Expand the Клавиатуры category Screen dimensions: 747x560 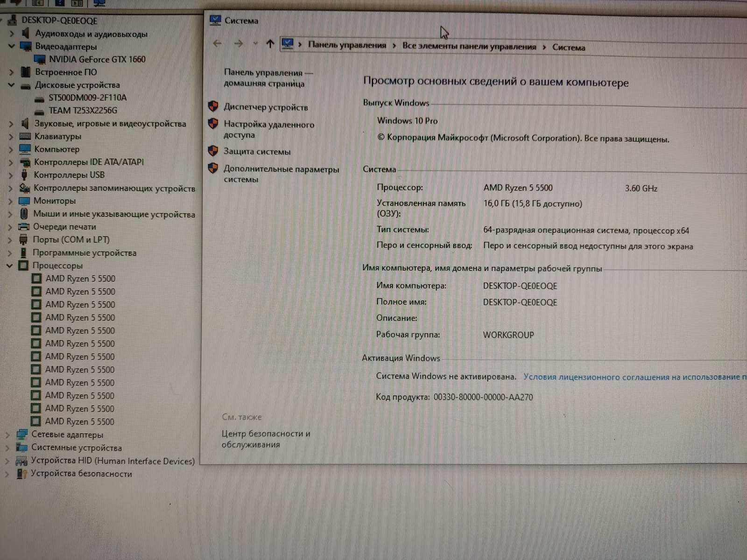[11, 137]
